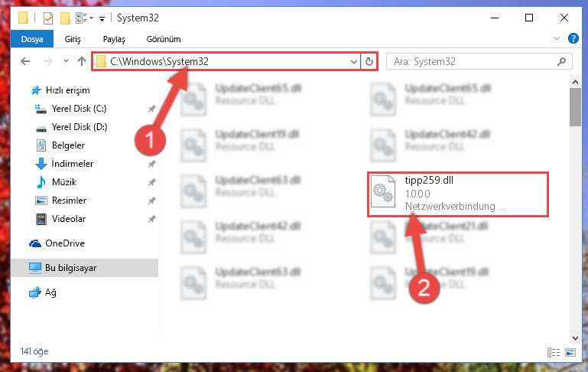The image size is (588, 372).
Task: Expand the address bar history dropdown
Action: [x=353, y=61]
